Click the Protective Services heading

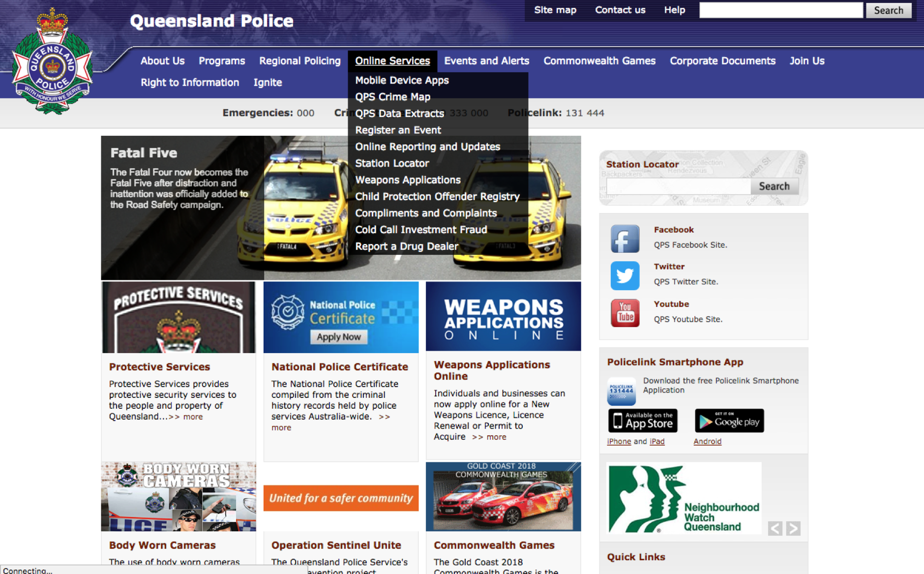[x=159, y=367]
